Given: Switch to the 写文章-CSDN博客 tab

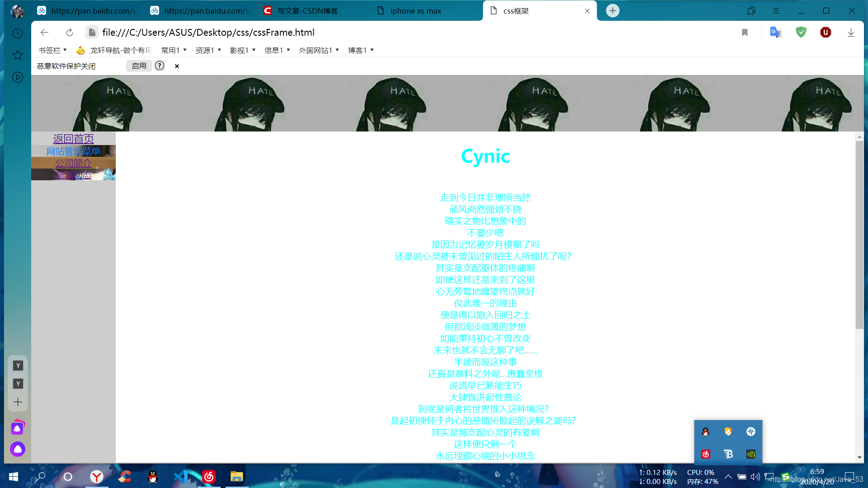Looking at the screenshot, I should (x=307, y=11).
